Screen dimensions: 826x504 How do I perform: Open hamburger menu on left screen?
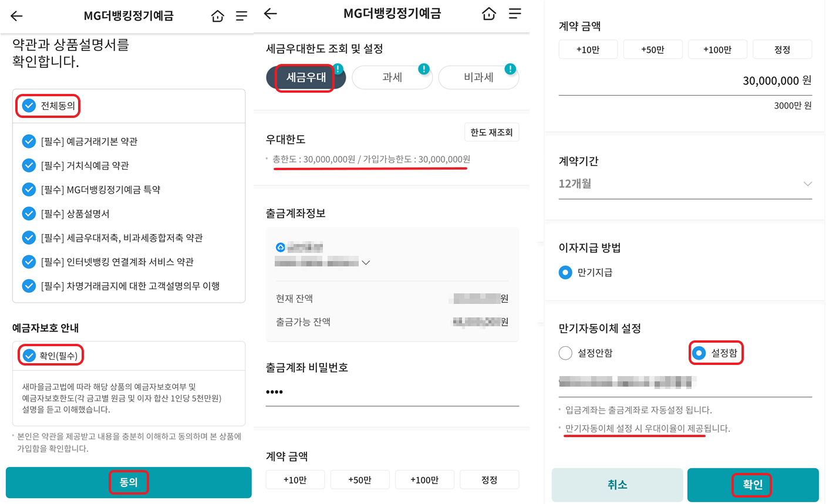[x=241, y=16]
